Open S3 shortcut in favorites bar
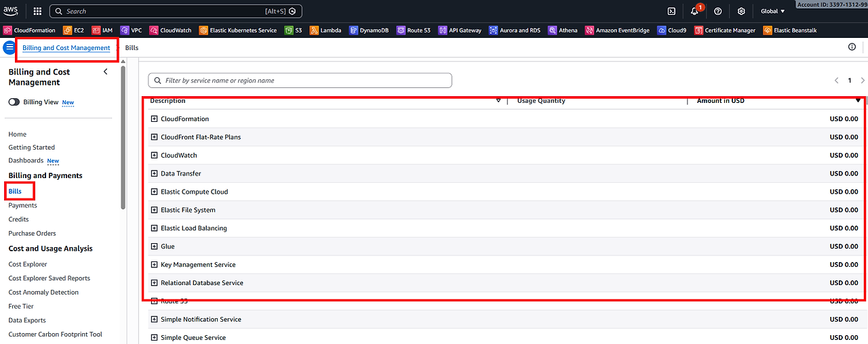 294,30
